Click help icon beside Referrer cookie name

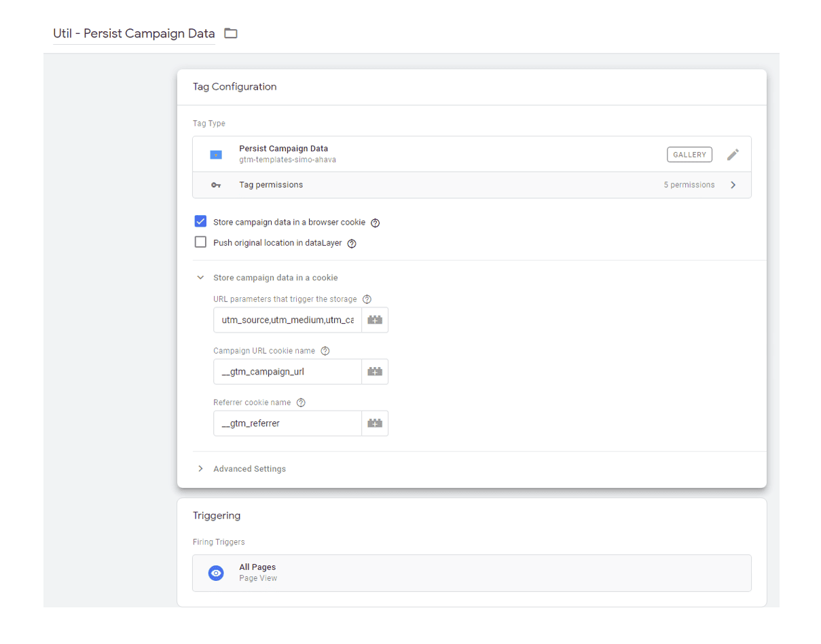tap(301, 402)
